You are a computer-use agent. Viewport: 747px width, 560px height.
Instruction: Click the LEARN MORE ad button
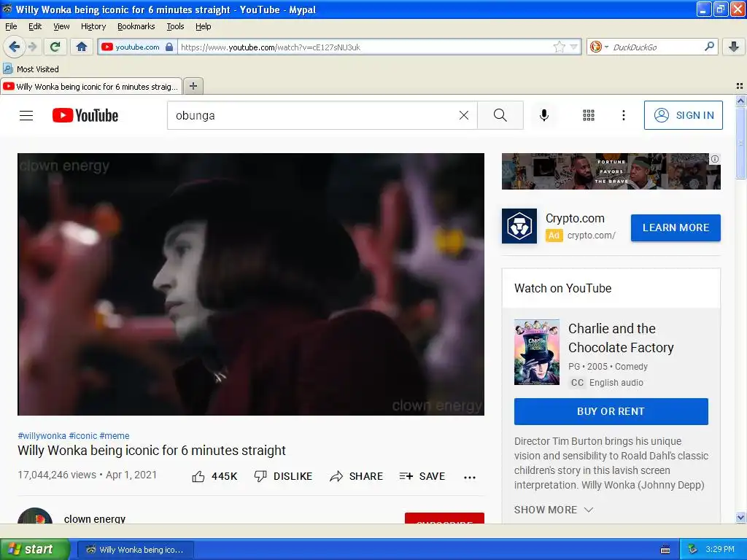tap(676, 227)
